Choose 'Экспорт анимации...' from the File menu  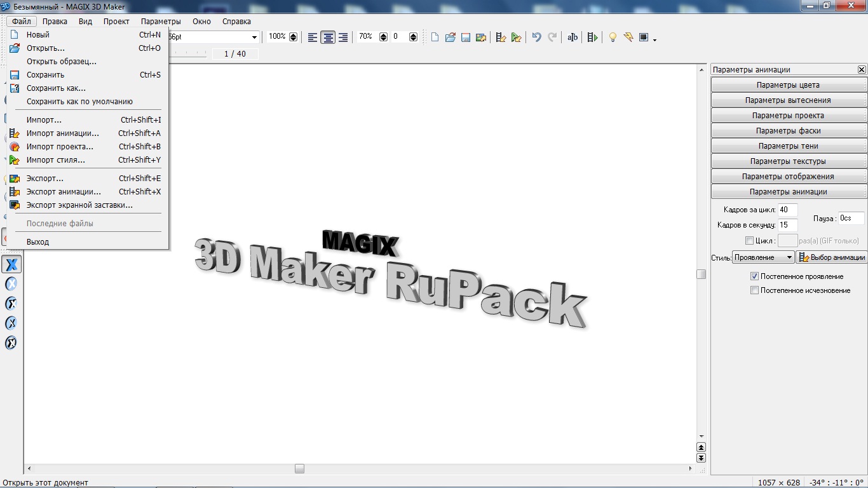[x=64, y=192]
